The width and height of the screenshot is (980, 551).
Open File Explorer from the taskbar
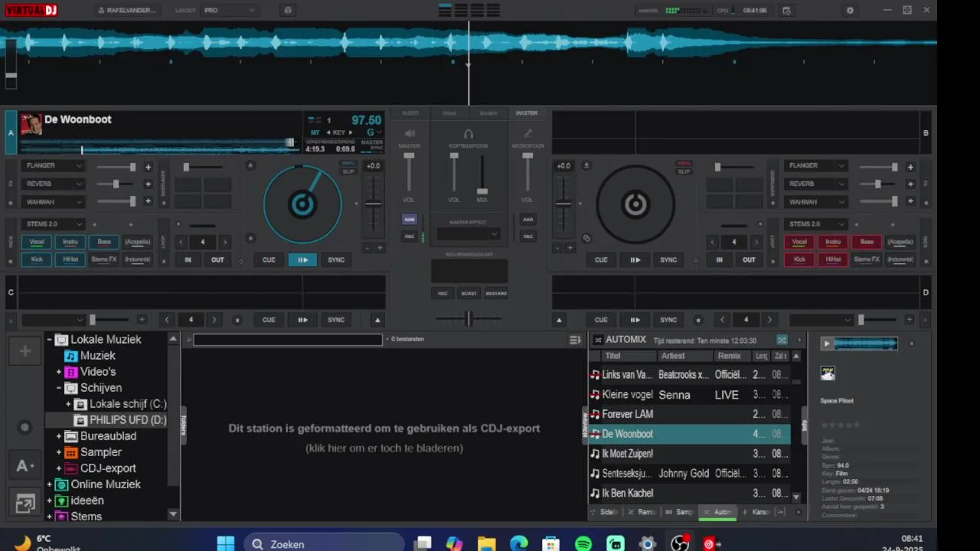pyautogui.click(x=487, y=543)
